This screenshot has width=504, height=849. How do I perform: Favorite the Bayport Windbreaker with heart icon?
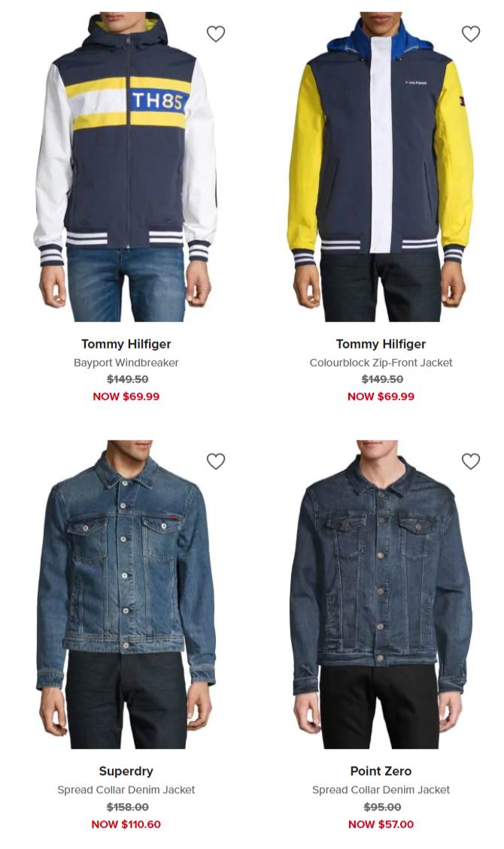click(x=216, y=34)
